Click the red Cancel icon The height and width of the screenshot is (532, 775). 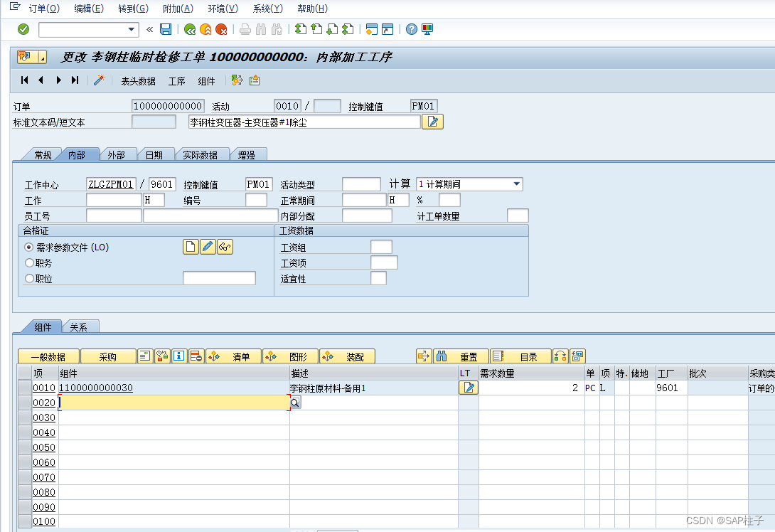(221, 30)
